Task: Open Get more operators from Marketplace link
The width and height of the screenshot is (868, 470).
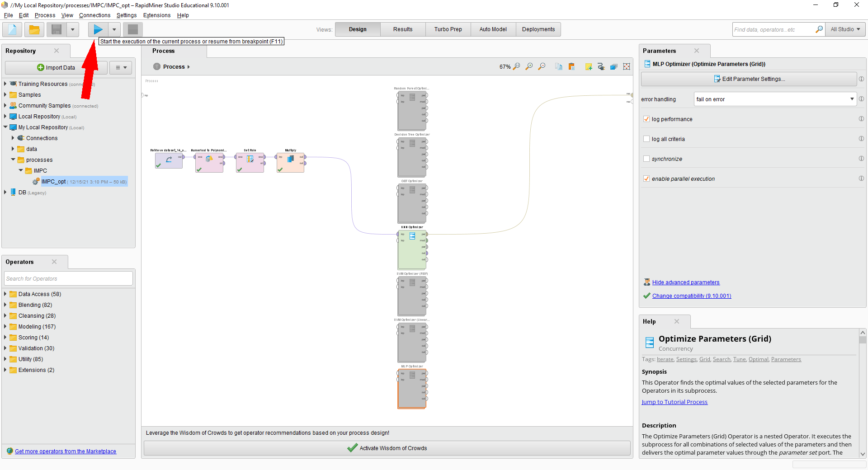Action: point(66,451)
